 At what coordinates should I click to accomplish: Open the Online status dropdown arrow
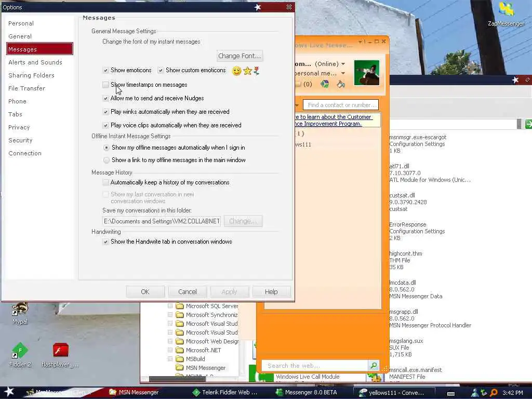343,64
